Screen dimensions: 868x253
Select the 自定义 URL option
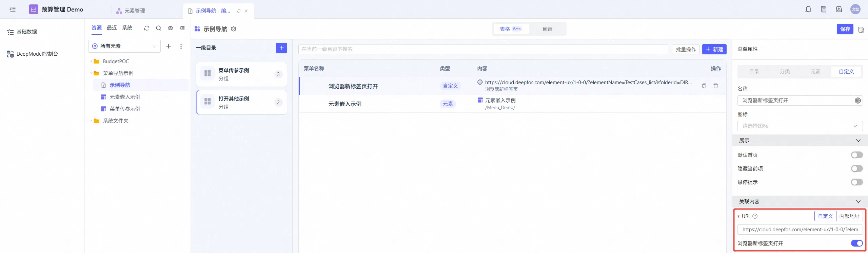coord(825,216)
